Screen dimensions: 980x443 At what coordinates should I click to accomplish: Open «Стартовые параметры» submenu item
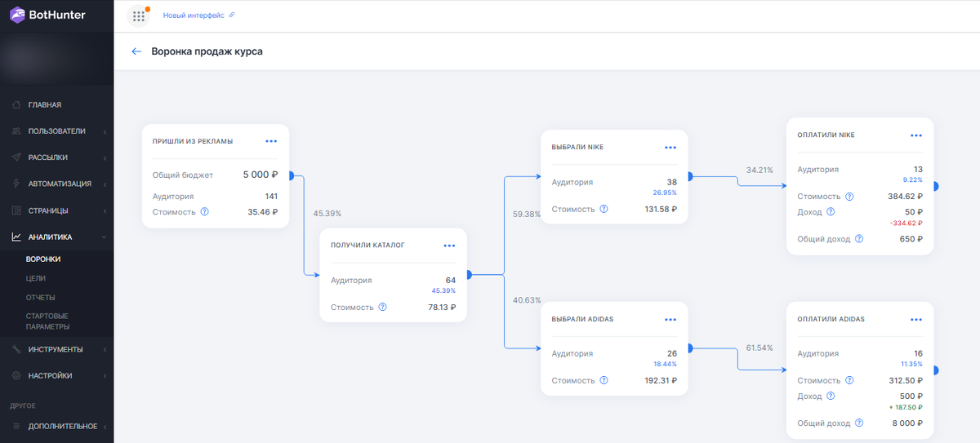tap(47, 321)
